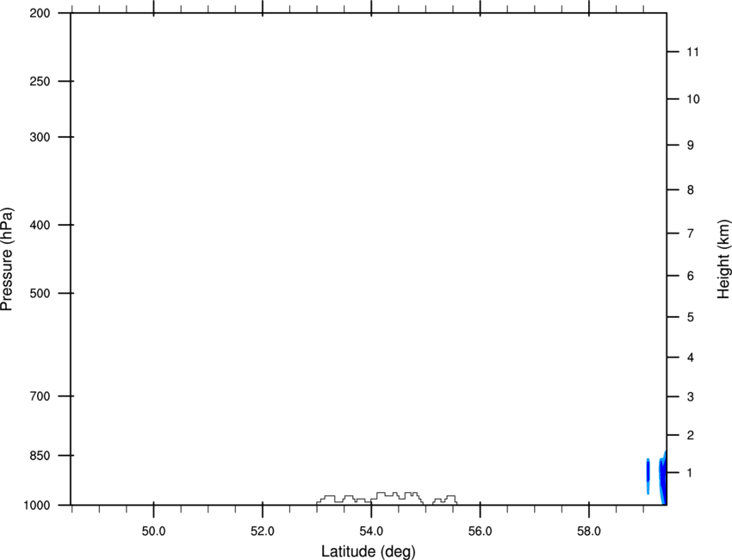
Task: Click the 8 km height label
Action: pyautogui.click(x=690, y=190)
